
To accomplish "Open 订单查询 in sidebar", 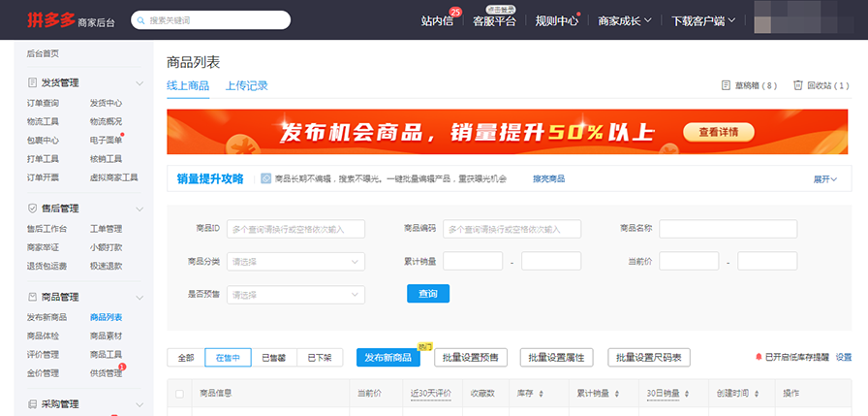I will pos(43,103).
